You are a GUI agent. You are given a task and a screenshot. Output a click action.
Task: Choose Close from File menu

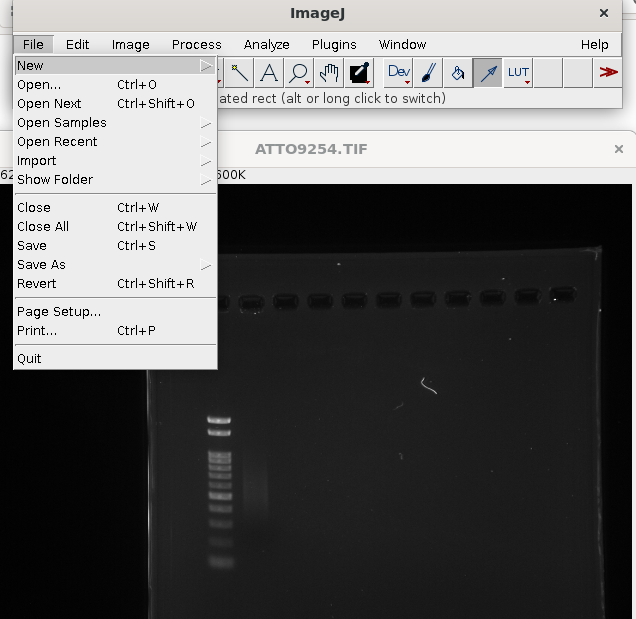coord(115,207)
